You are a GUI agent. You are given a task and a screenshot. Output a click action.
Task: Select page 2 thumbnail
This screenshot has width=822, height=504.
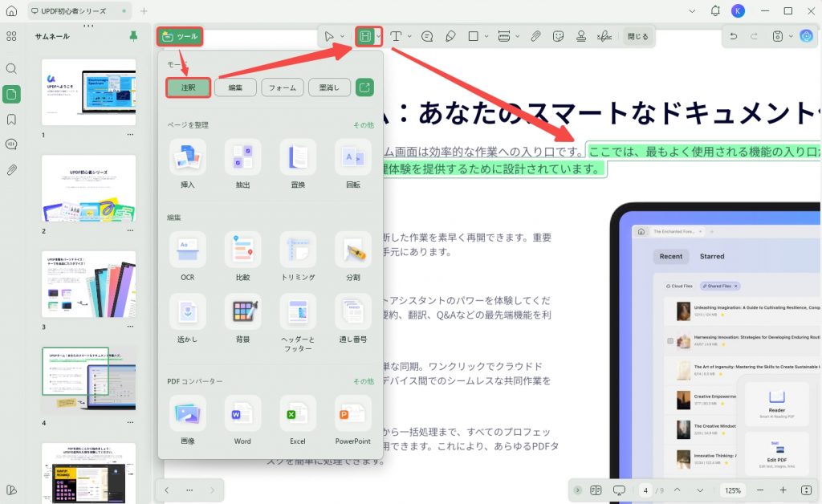(x=88, y=188)
